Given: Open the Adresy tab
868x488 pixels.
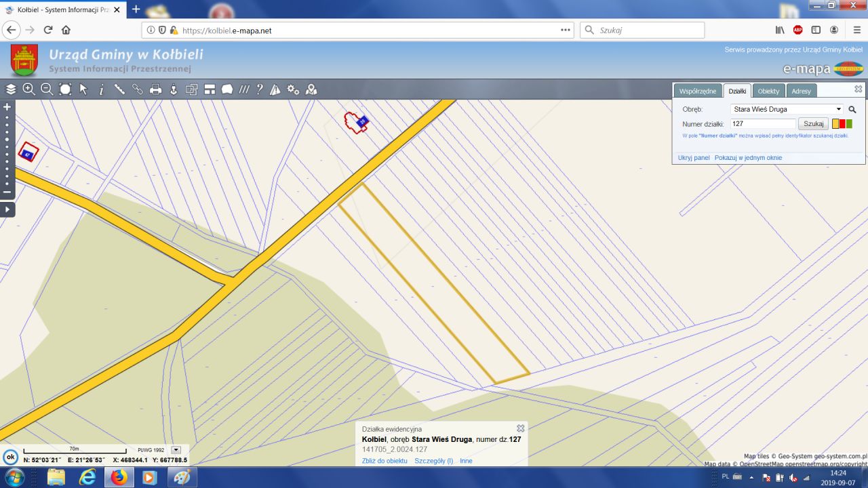Looking at the screenshot, I should [802, 91].
